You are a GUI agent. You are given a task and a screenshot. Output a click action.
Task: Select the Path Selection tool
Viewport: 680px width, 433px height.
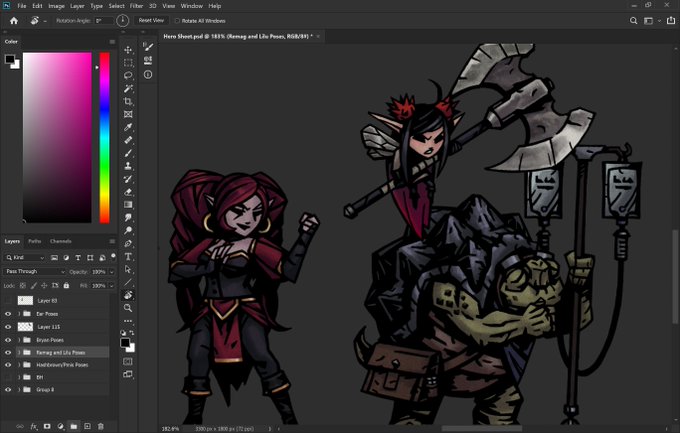[128, 269]
